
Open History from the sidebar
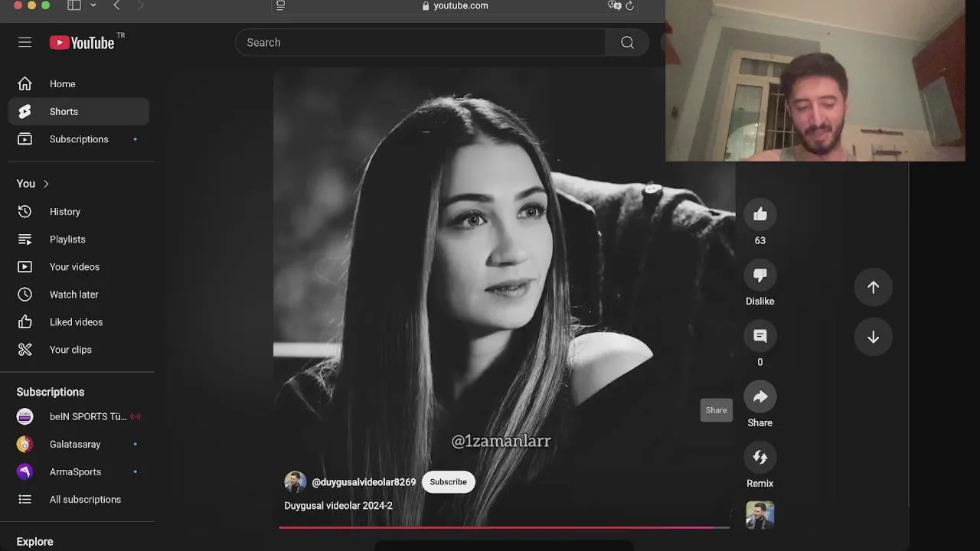tap(79, 212)
